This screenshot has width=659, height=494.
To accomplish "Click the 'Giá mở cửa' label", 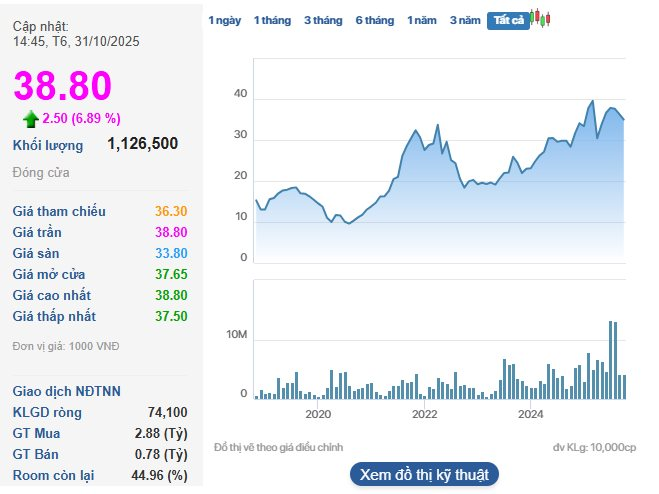I will point(49,274).
